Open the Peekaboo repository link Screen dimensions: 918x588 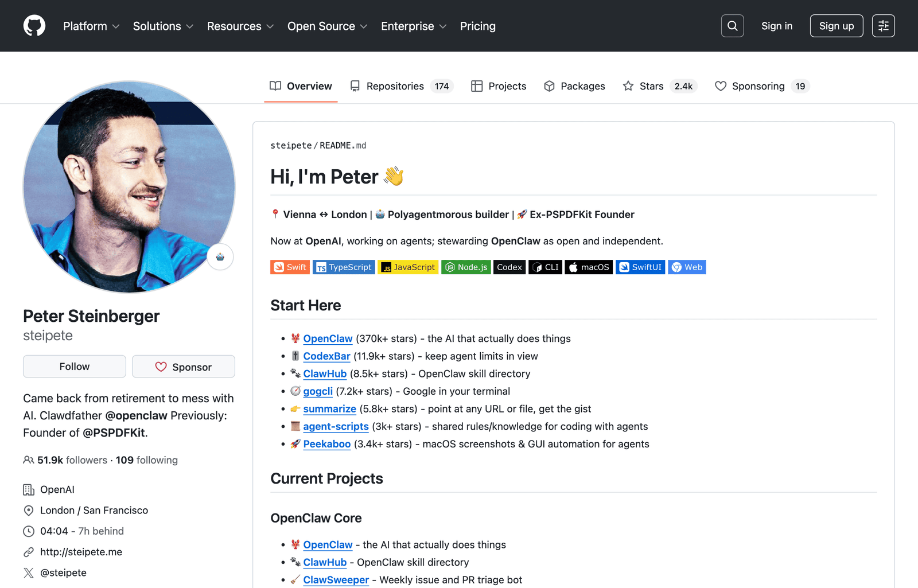tap(326, 444)
